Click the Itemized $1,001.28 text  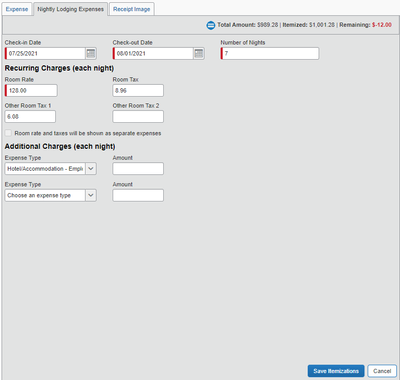tap(309, 25)
